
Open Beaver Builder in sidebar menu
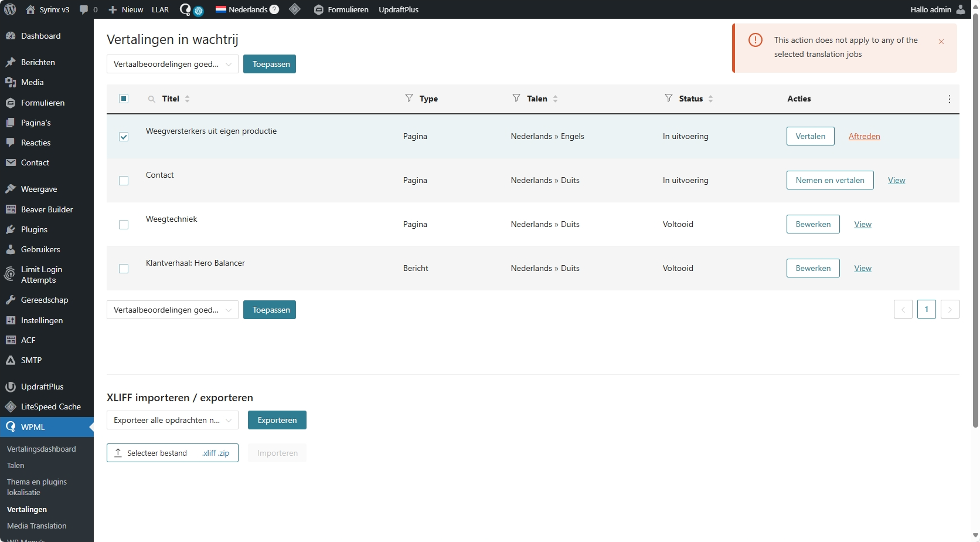tap(47, 209)
